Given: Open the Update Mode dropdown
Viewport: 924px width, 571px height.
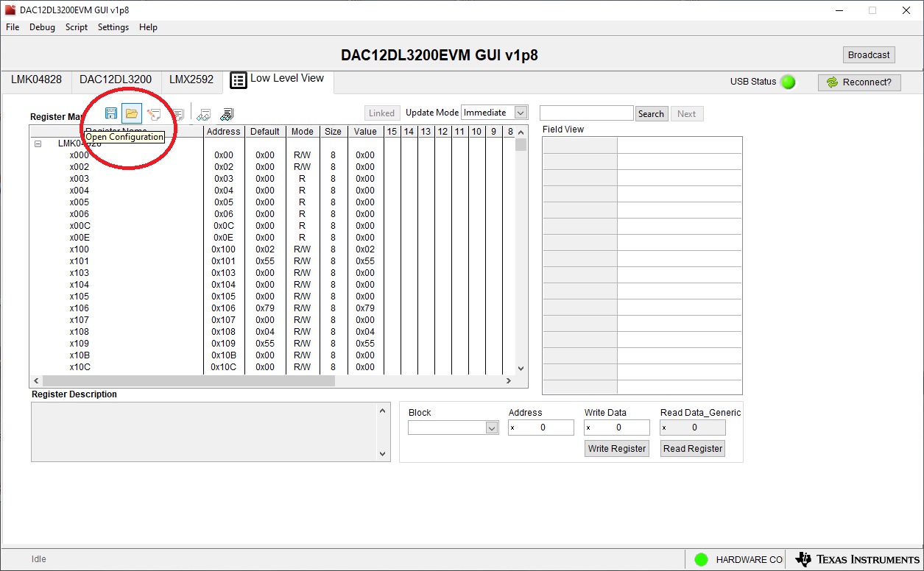Looking at the screenshot, I should click(521, 113).
